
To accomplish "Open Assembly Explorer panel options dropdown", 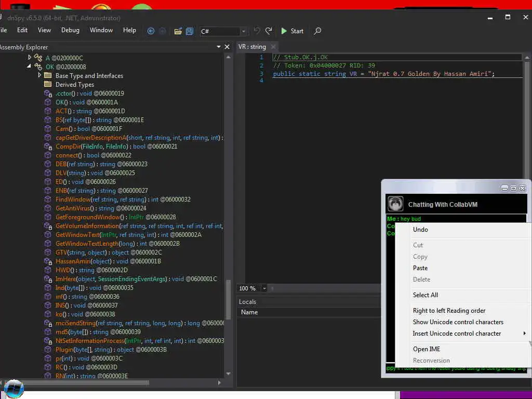I will click(219, 47).
